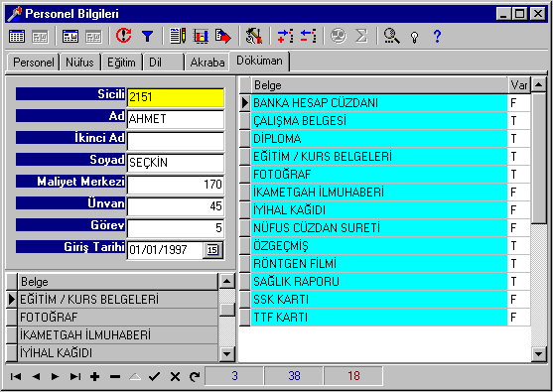
Task: Click the Maliyet Merkezi field
Action: point(176,185)
